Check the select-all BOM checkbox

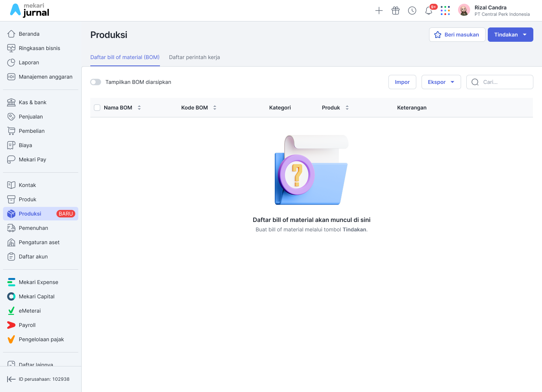[97, 108]
